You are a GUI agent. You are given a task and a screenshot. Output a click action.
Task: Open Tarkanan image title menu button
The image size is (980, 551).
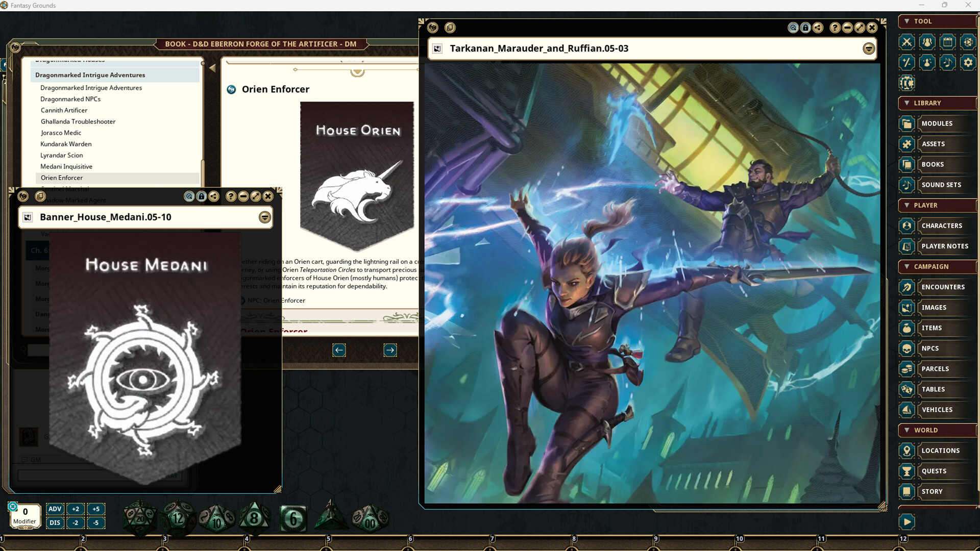point(868,48)
